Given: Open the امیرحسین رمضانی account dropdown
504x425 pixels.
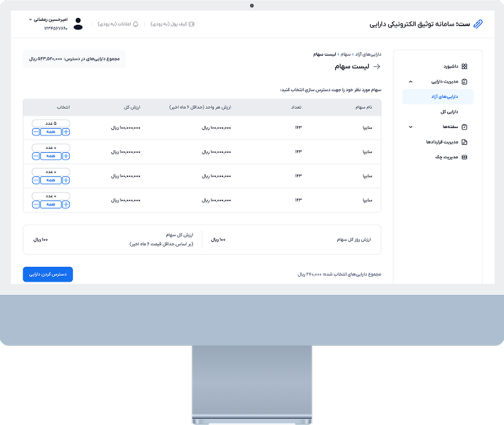Looking at the screenshot, I should pyautogui.click(x=31, y=20).
